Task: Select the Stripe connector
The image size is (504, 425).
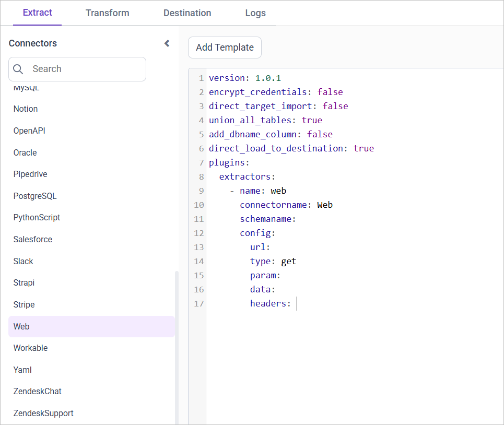Action: (x=25, y=304)
